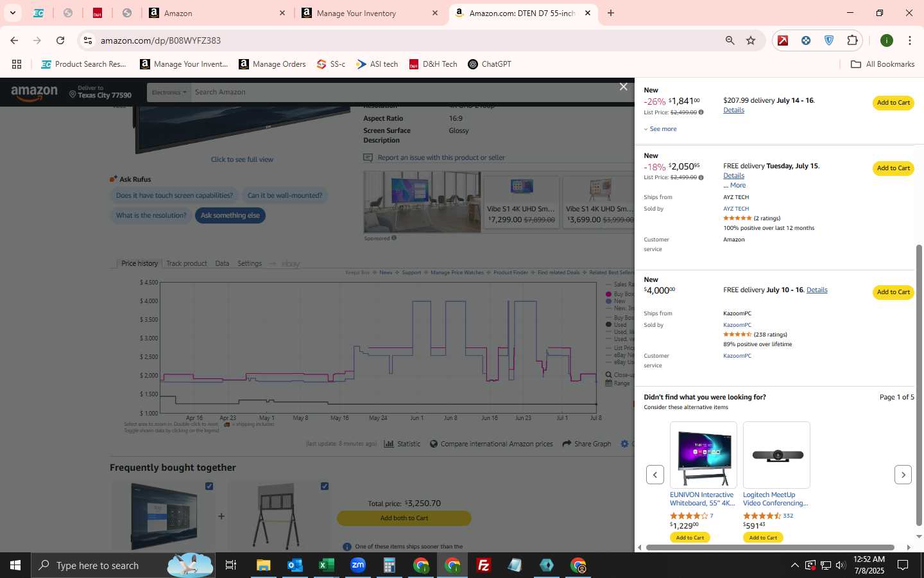924x578 pixels.
Task: Open the Keepa Statistic chart icon
Action: tap(389, 444)
